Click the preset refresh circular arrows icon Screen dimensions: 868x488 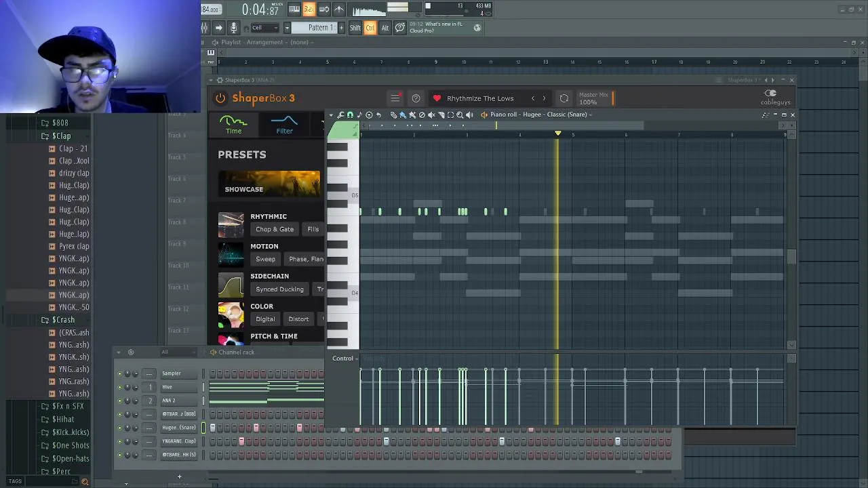[564, 98]
